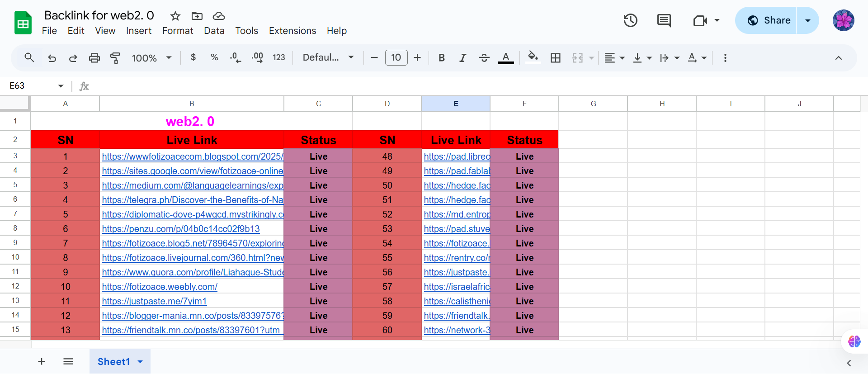The width and height of the screenshot is (868, 374).
Task: Search the menus magnifier icon
Action: (29, 58)
